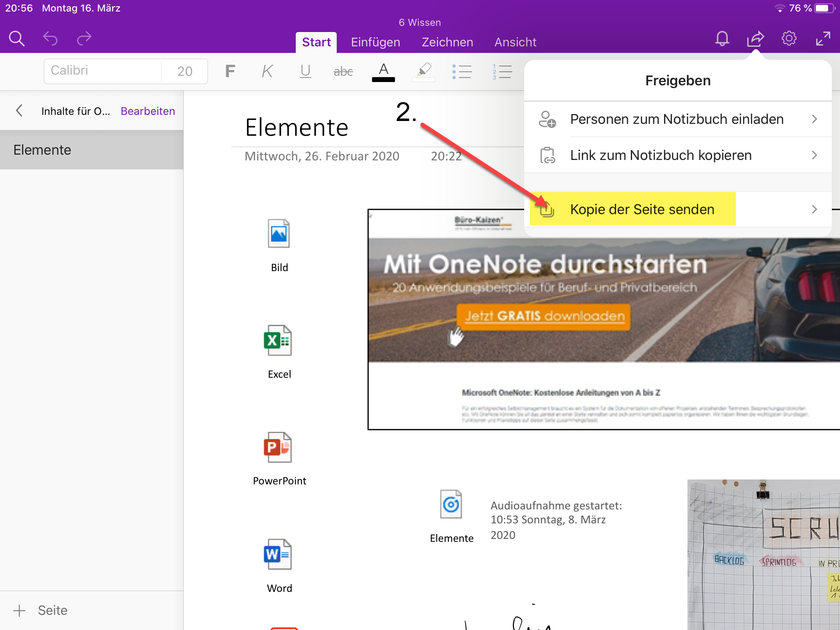Toggle the numbered list

coord(502,72)
